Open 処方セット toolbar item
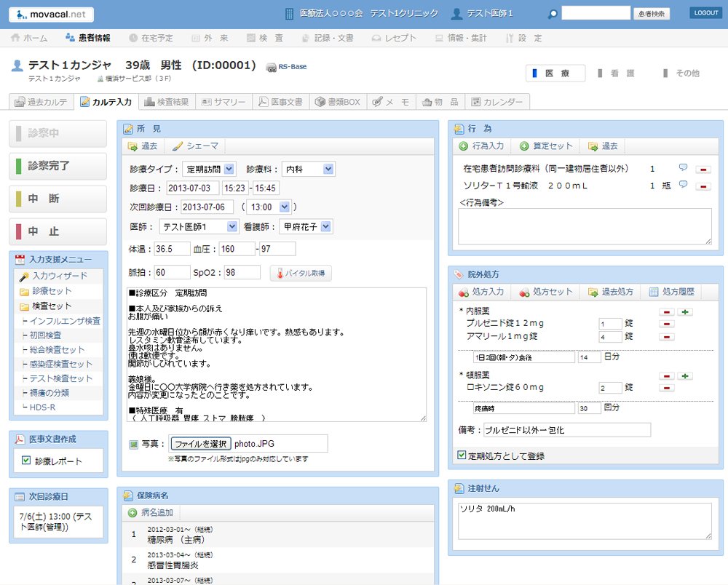 (545, 292)
